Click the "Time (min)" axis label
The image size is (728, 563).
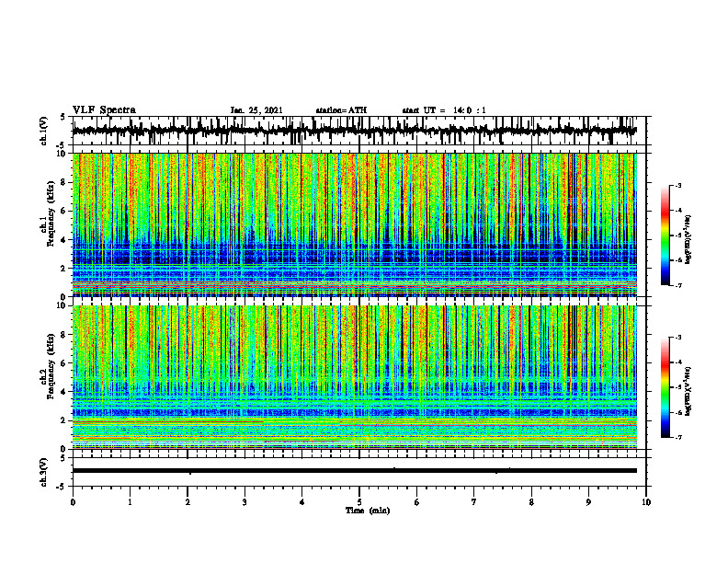368,511
